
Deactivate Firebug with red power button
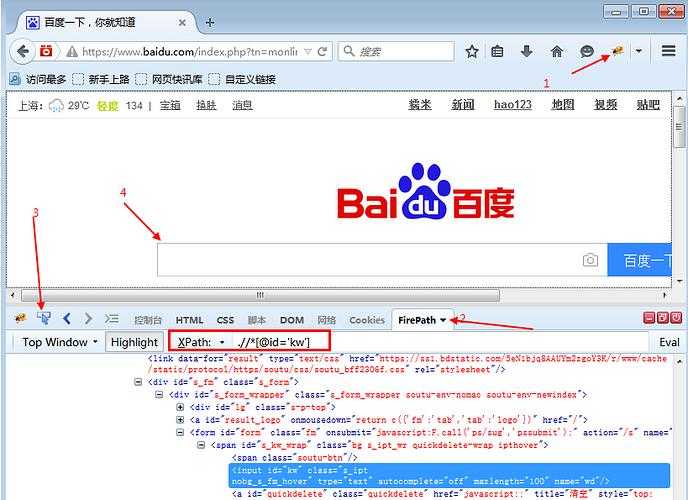tap(676, 318)
